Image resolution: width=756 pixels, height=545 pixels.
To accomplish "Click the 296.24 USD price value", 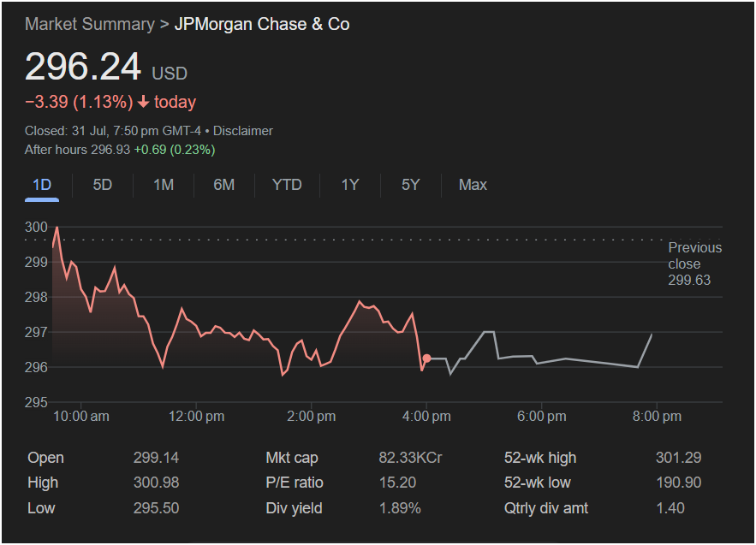I will 83,68.
